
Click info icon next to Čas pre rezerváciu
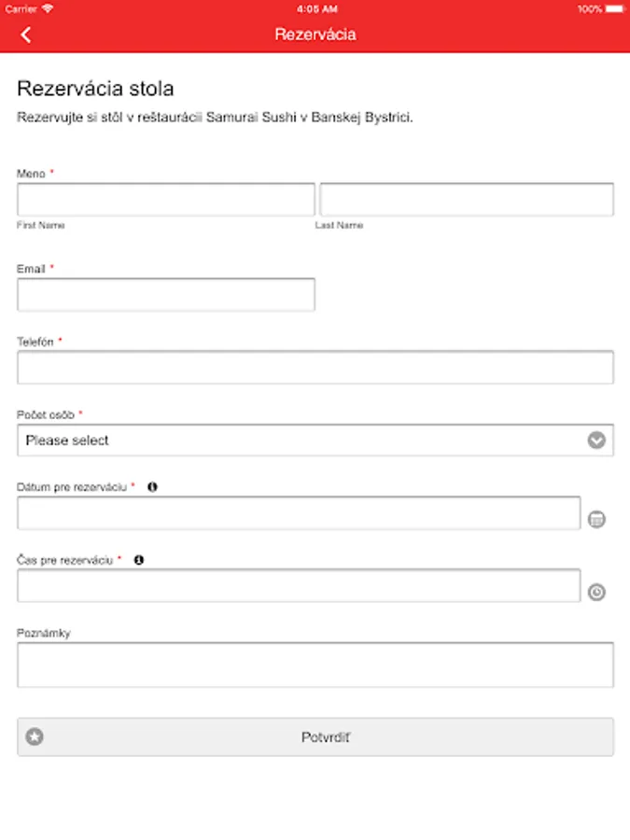(139, 559)
